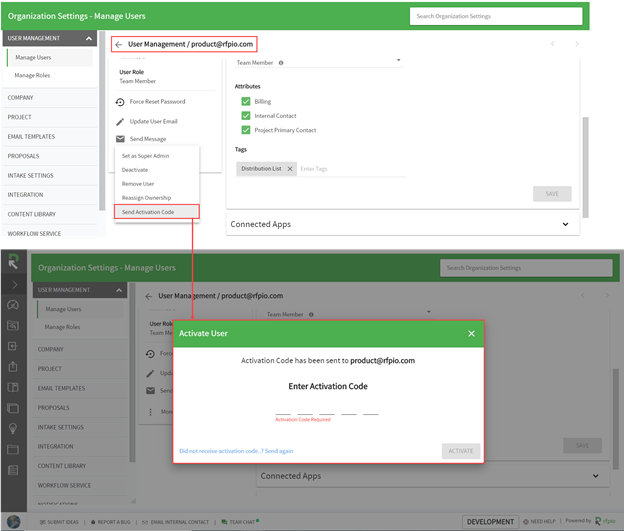
Task: Click the SAVE button in the top screenshot
Action: tap(552, 194)
